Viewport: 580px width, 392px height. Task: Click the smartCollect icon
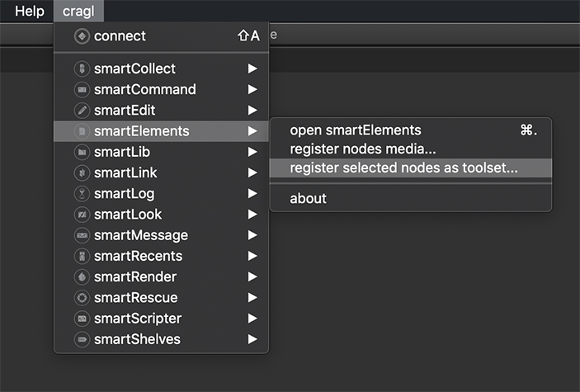click(81, 68)
